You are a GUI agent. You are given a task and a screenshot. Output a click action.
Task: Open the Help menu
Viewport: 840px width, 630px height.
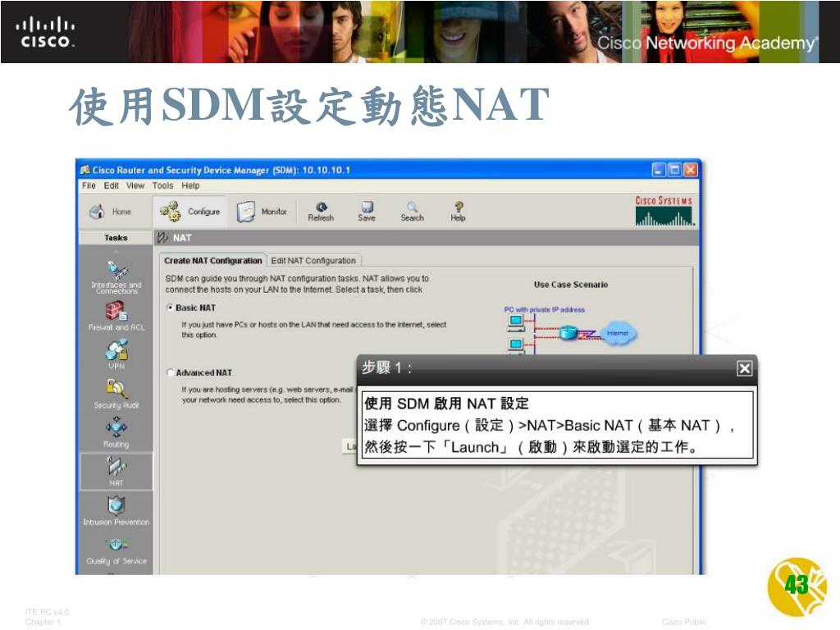coord(190,186)
